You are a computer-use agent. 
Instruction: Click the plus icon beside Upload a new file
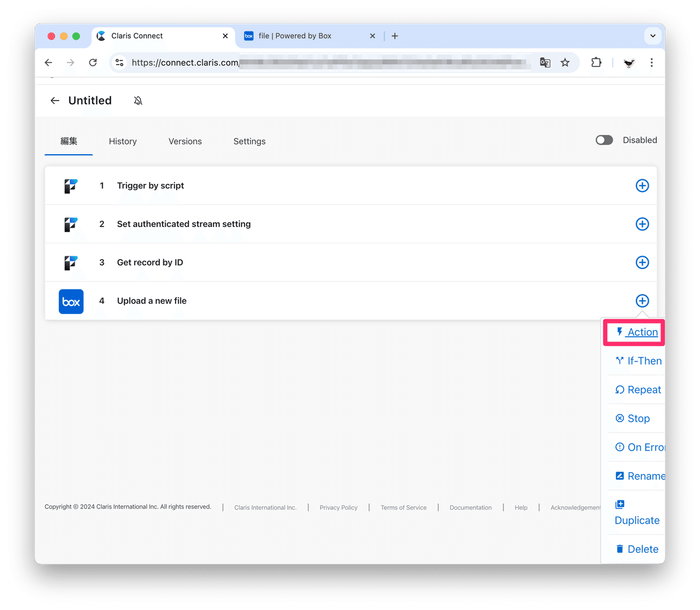point(642,301)
